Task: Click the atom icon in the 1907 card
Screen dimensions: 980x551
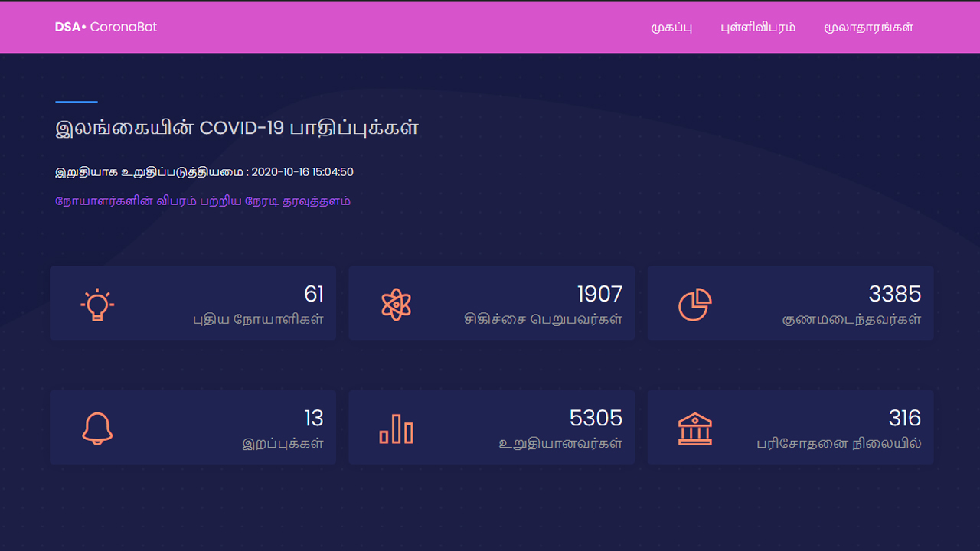Action: tap(396, 305)
